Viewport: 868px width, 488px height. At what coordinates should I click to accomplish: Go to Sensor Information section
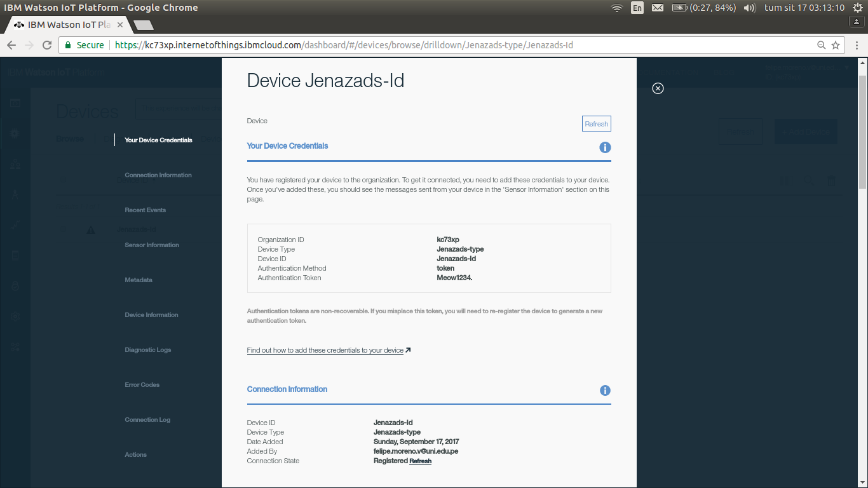click(x=152, y=245)
